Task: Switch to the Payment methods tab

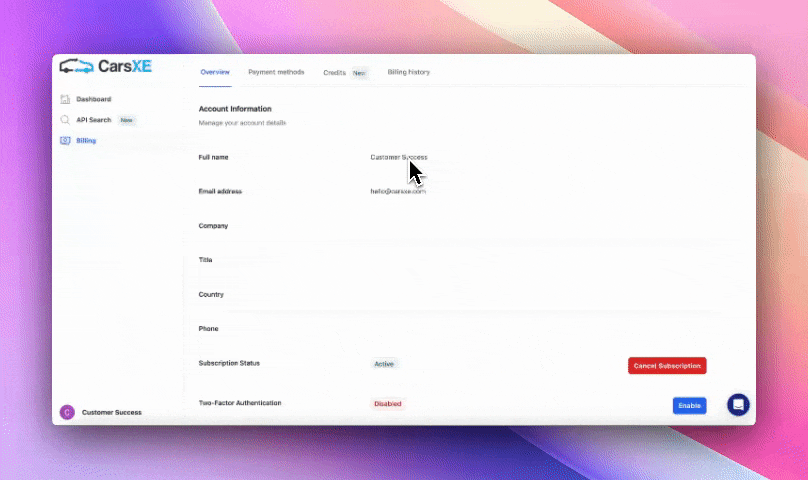Action: (276, 73)
